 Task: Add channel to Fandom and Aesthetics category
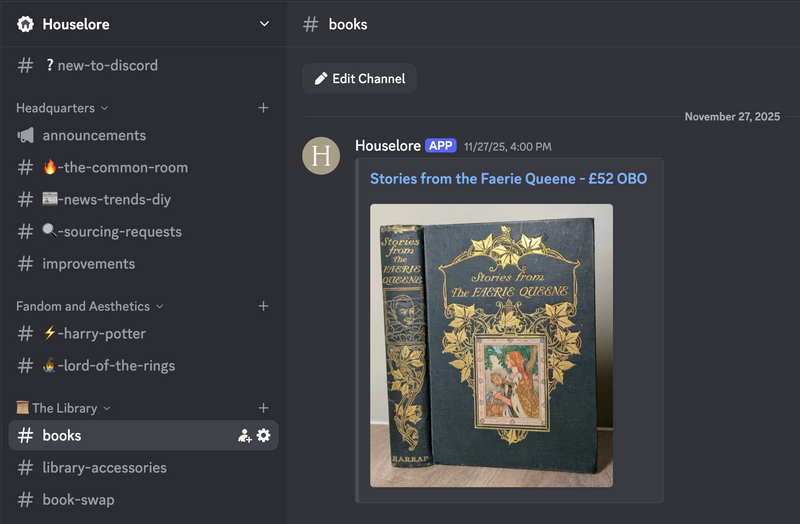click(x=263, y=306)
